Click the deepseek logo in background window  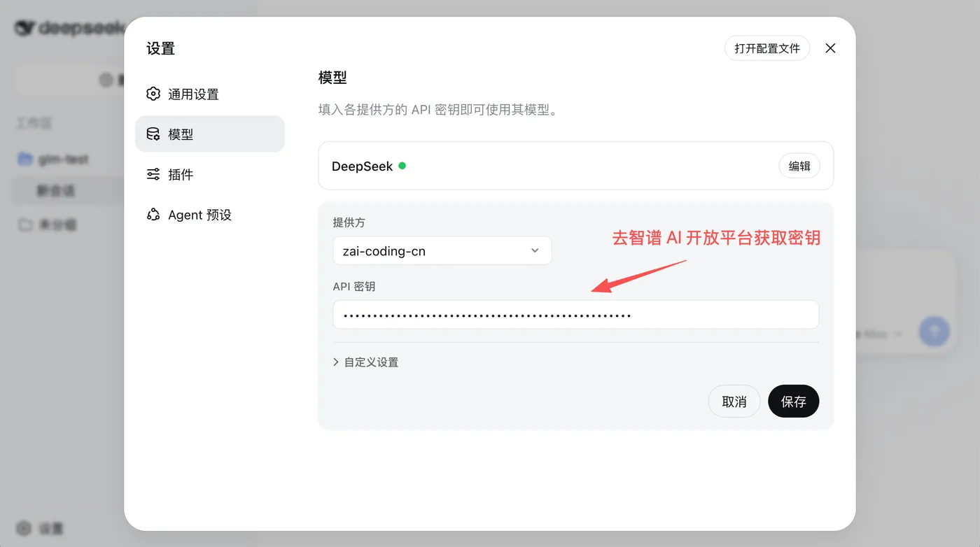coord(70,28)
